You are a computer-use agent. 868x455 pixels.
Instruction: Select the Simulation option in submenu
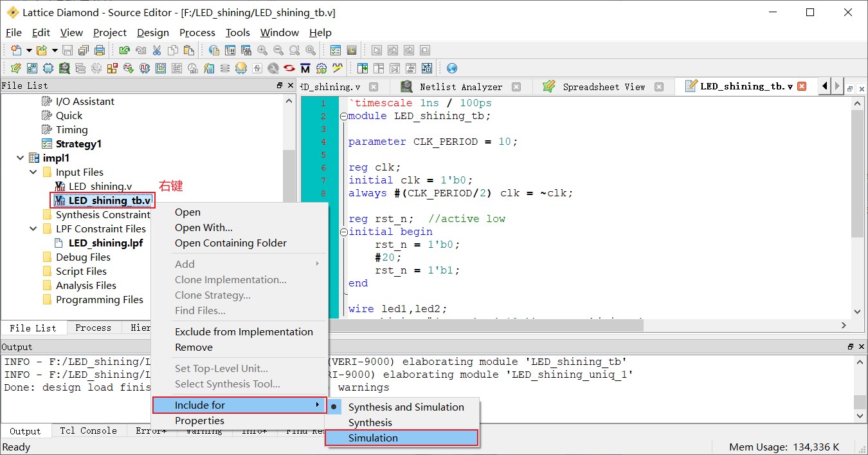(373, 438)
